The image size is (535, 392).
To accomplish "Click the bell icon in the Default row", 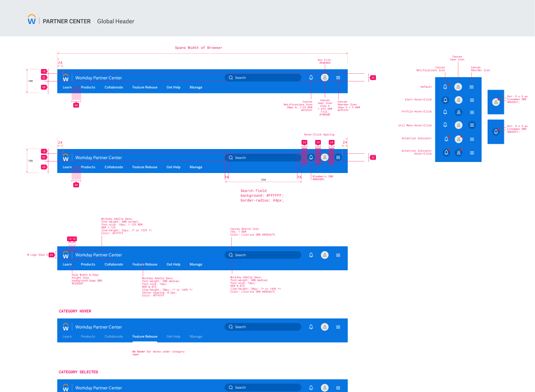I will (x=445, y=87).
